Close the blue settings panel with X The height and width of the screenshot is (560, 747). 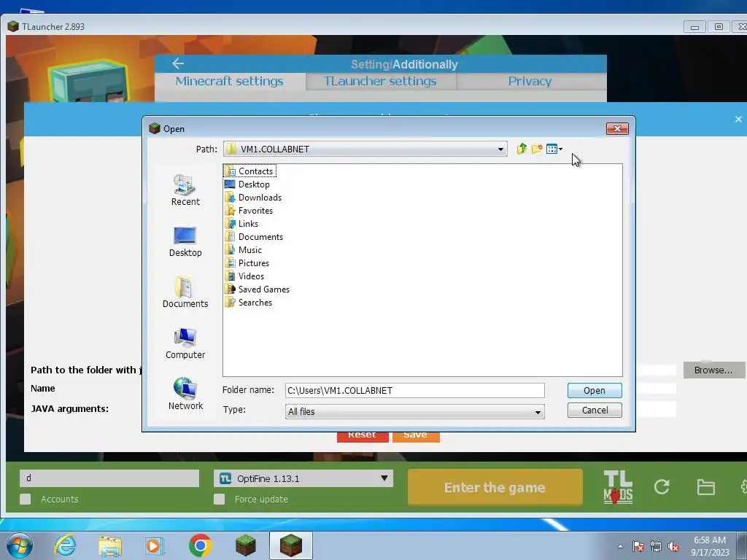point(738,119)
